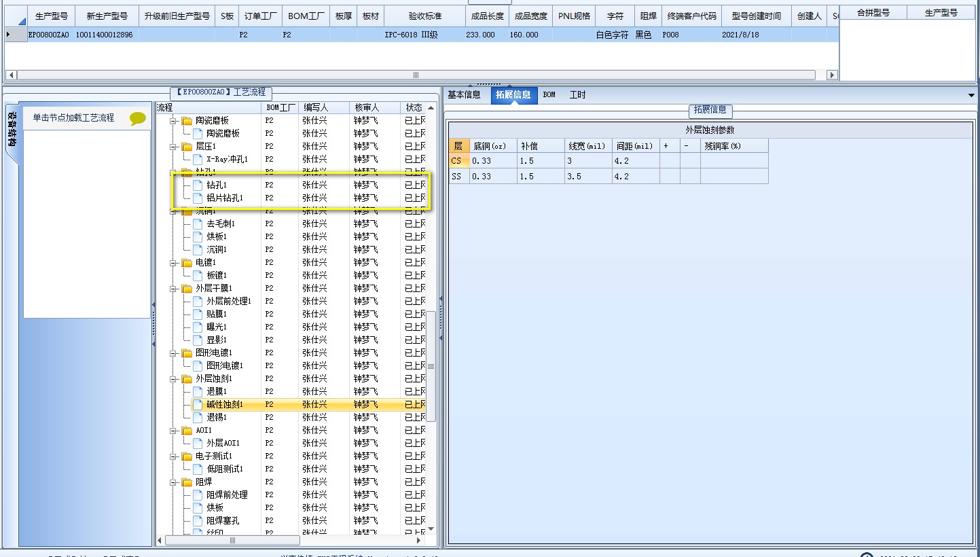Select the 曝光1 process step
Image resolution: width=980 pixels, height=557 pixels.
pos(217,327)
